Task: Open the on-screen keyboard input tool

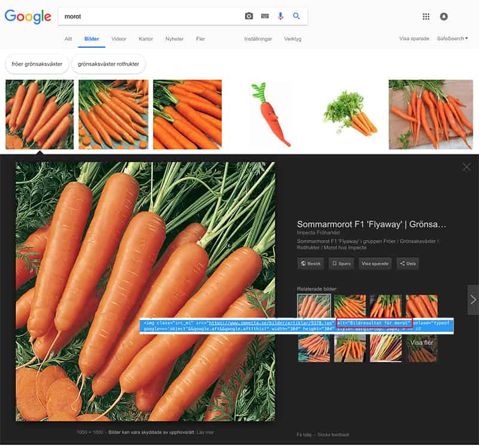Action: point(265,16)
